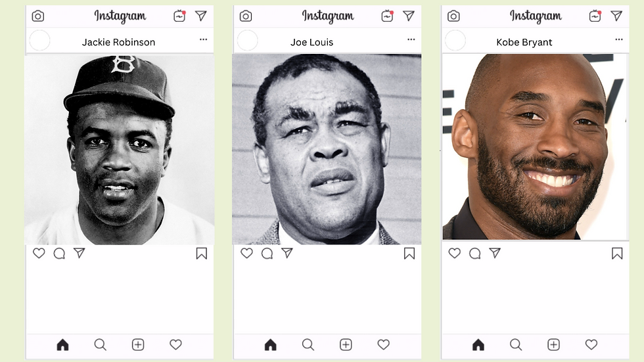Open the third post's photo

535,147
